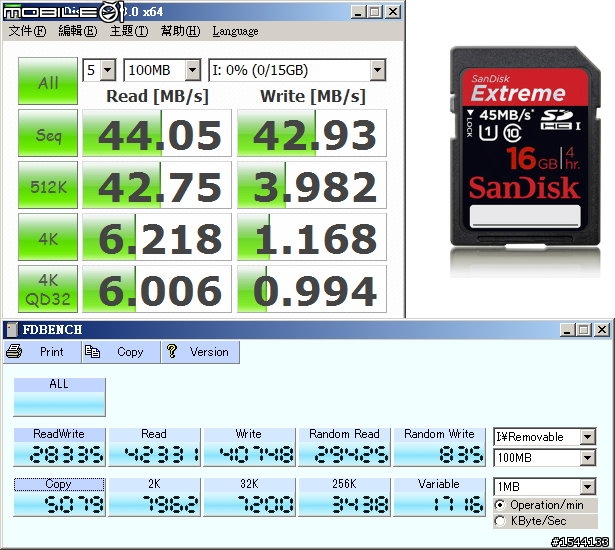The image size is (615, 550).
Task: Click the ReadWrite test button
Action: point(59,447)
